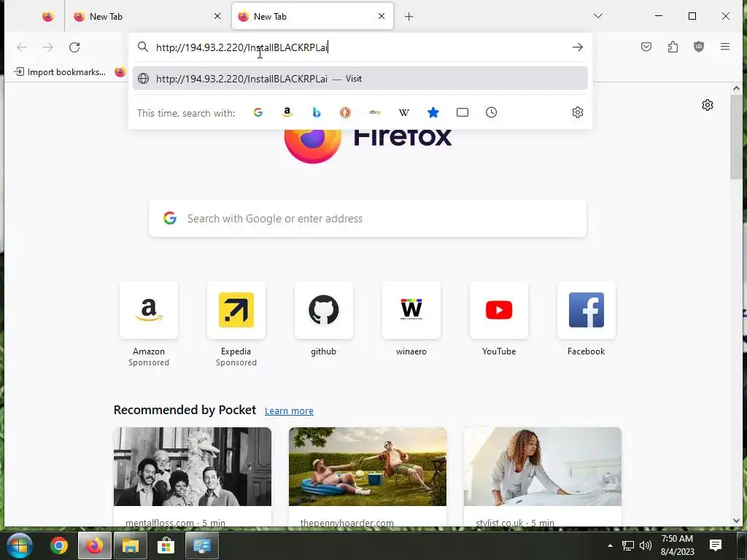This screenshot has width=747, height=560.
Task: Click the Firefox View pinned tab icon
Action: click(x=47, y=17)
